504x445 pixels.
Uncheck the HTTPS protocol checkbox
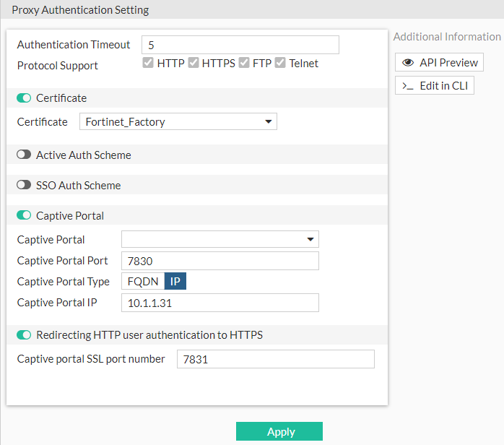[194, 63]
